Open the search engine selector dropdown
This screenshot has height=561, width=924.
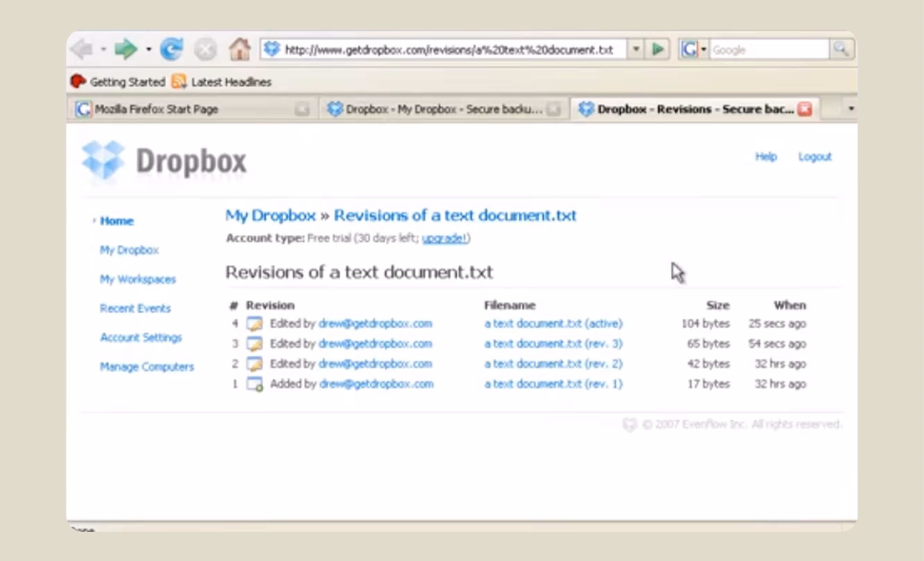(x=704, y=49)
